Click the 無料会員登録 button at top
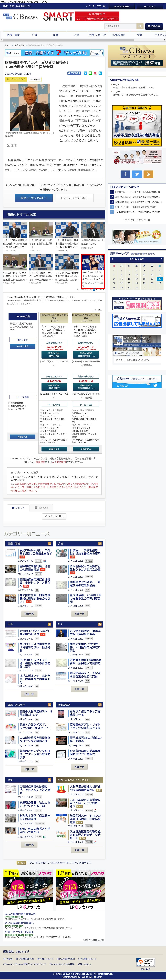 (122, 6)
